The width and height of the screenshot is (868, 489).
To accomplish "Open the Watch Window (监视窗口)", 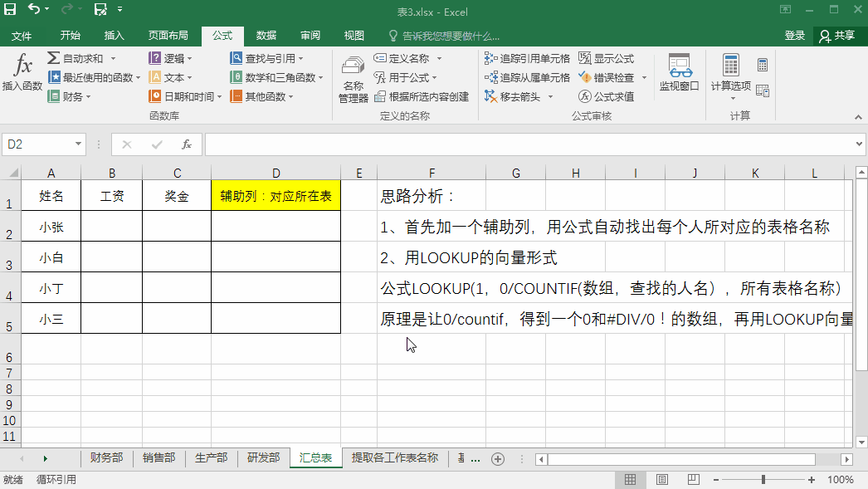I will pos(680,72).
